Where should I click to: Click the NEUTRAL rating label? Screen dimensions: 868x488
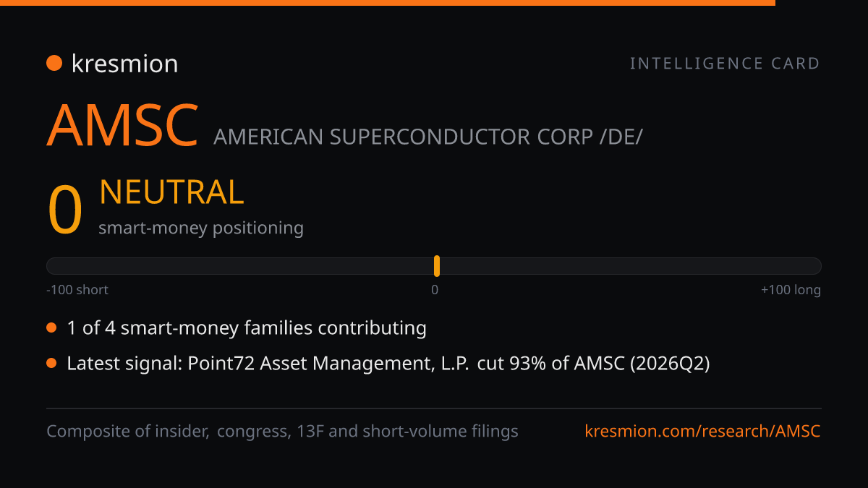pos(171,192)
